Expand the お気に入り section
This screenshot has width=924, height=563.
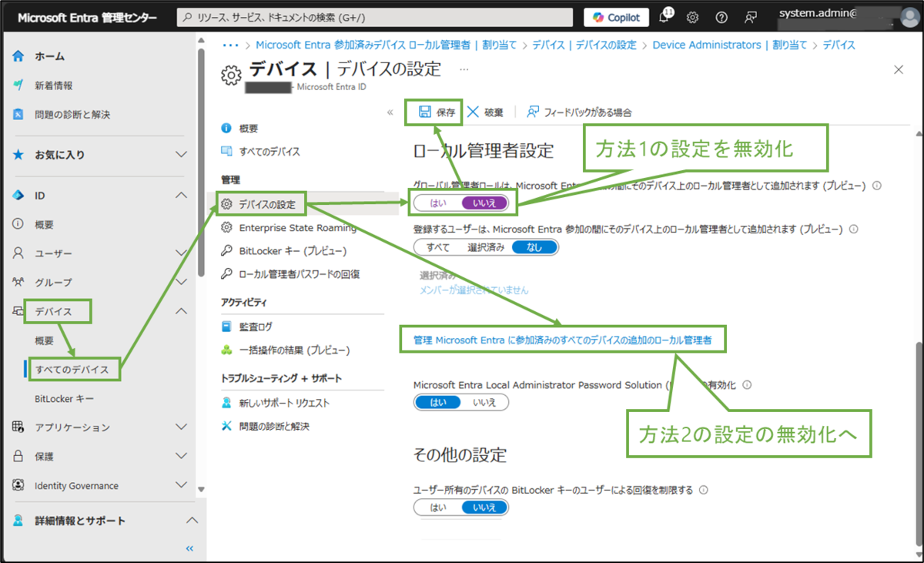(182, 155)
